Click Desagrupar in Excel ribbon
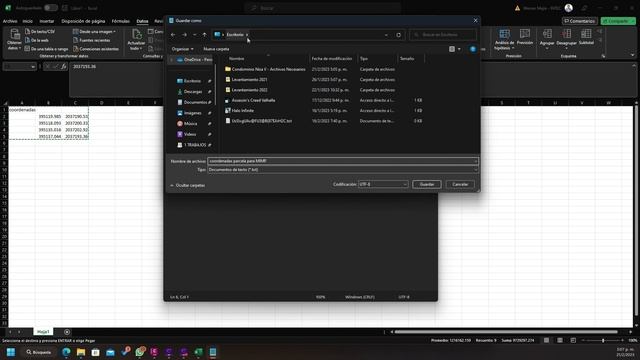Image resolution: width=640 pixels, height=360 pixels. click(x=567, y=39)
